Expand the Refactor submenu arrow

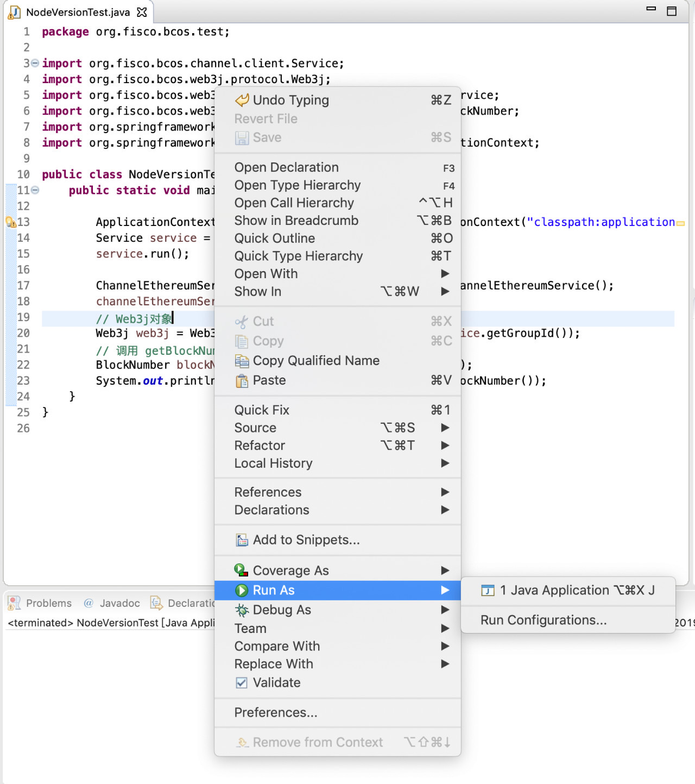(x=445, y=446)
